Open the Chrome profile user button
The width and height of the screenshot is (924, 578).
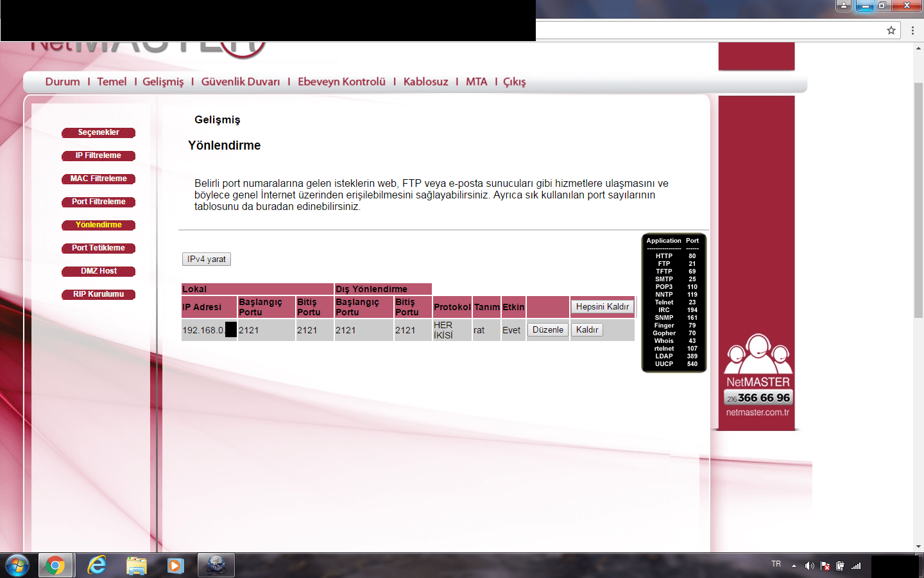tap(844, 6)
